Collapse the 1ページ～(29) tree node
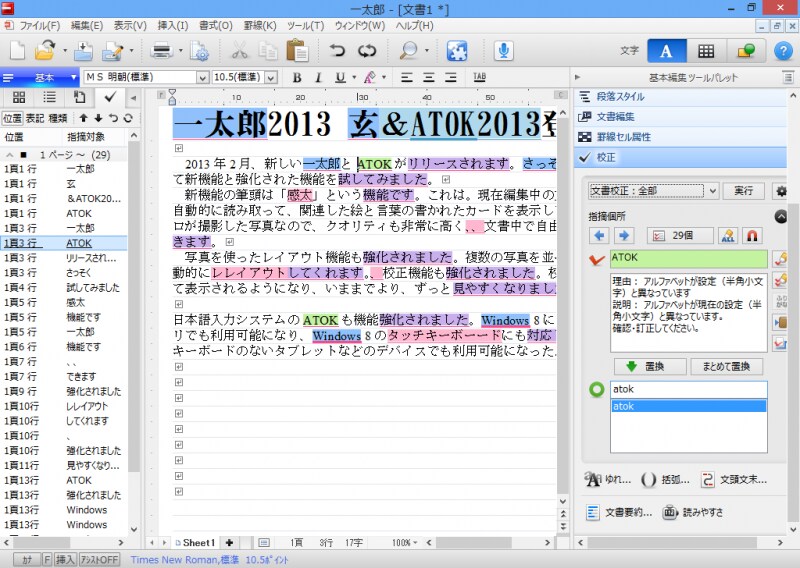Screen dimensions: 800x568 click(x=9, y=155)
